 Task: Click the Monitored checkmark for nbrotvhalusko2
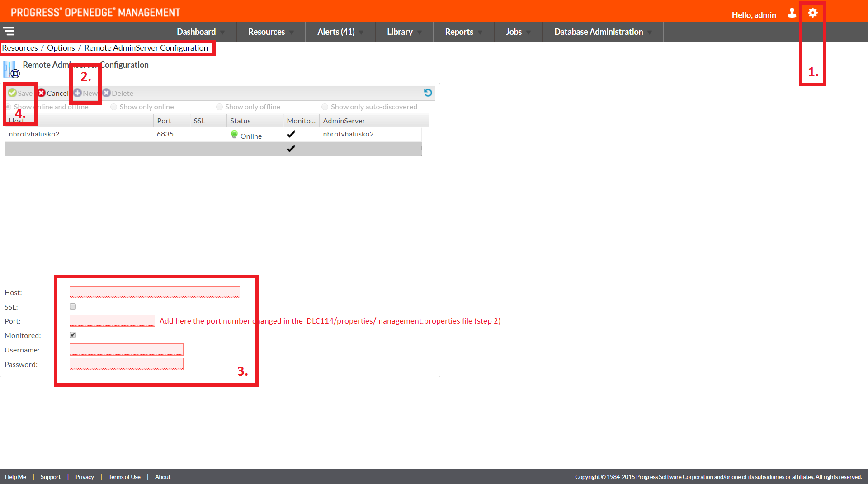pyautogui.click(x=291, y=134)
